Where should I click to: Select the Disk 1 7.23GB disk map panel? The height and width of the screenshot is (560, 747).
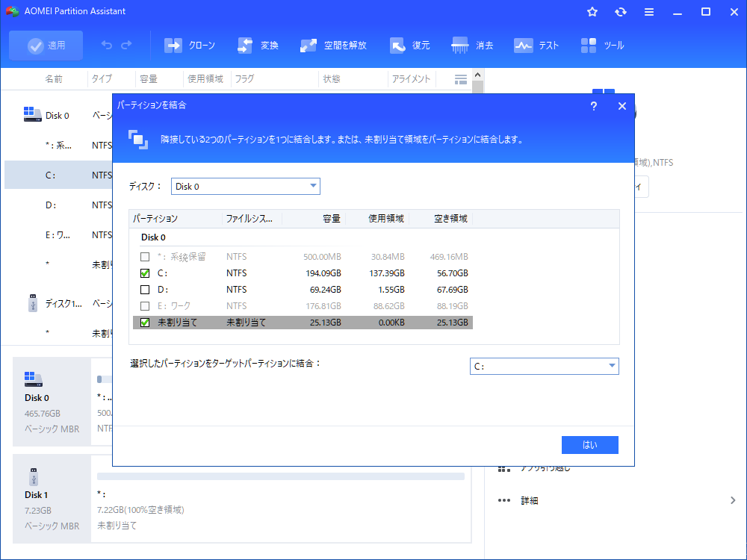tap(52, 499)
